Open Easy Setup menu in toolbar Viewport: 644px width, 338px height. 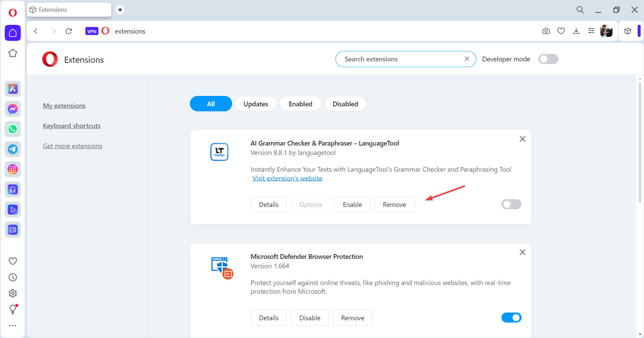591,31
